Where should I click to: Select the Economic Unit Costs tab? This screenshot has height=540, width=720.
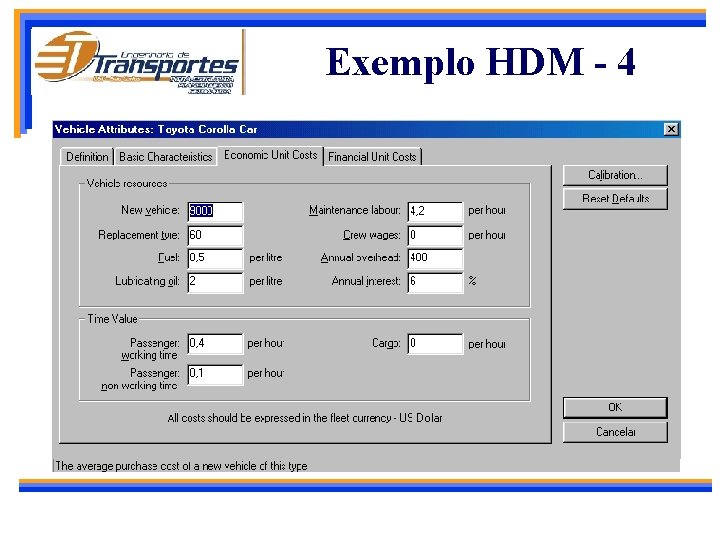point(270,155)
